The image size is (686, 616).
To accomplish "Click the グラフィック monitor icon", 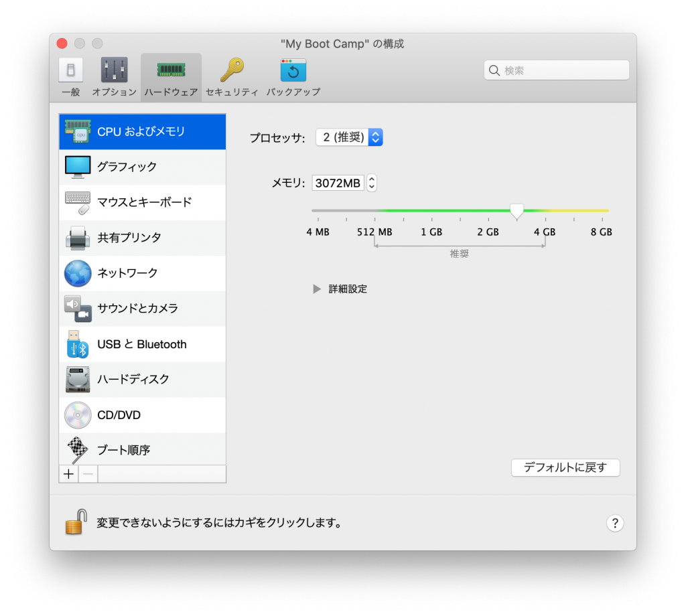I will pyautogui.click(x=78, y=167).
